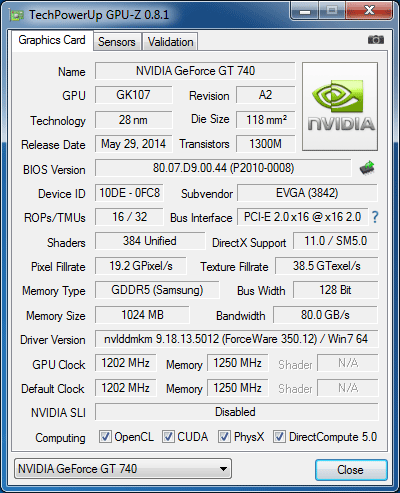
Task: Click the GPU-Z title bar icon
Action: pyautogui.click(x=17, y=15)
